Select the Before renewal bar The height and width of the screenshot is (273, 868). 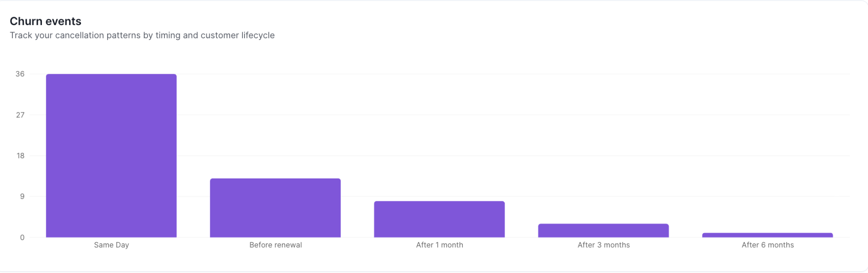tap(275, 208)
